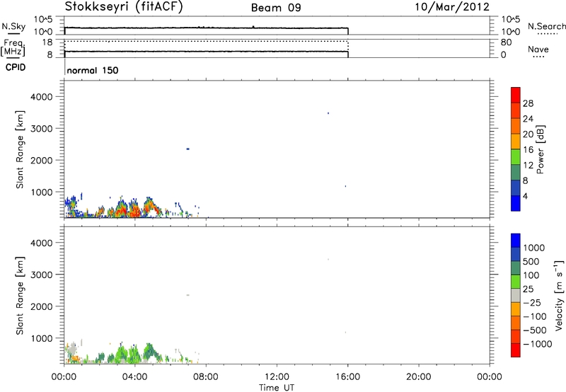Click the "12:00" time tick label
The image size is (566, 392).
[277, 377]
